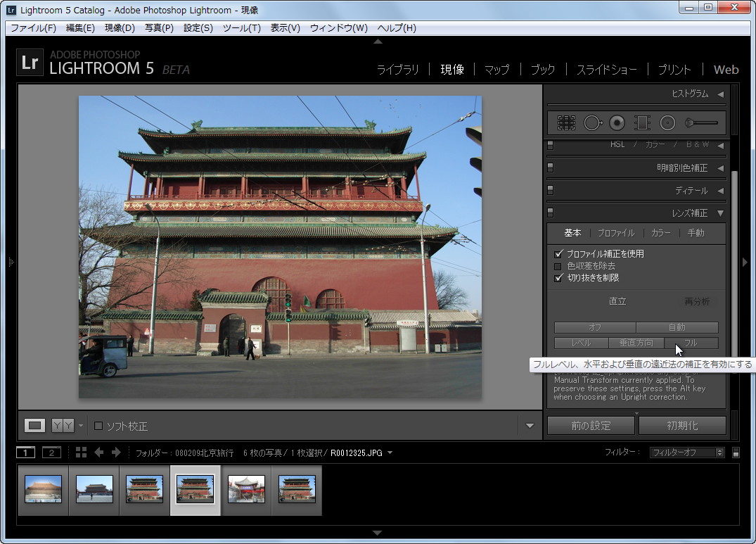The width and height of the screenshot is (756, 544).
Task: Click the 自動 upright button
Action: (677, 327)
